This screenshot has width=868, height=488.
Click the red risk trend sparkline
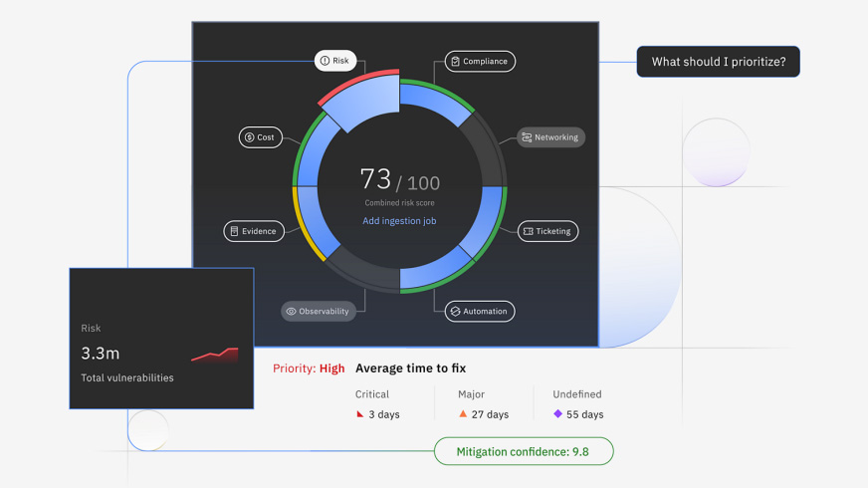[x=215, y=355]
